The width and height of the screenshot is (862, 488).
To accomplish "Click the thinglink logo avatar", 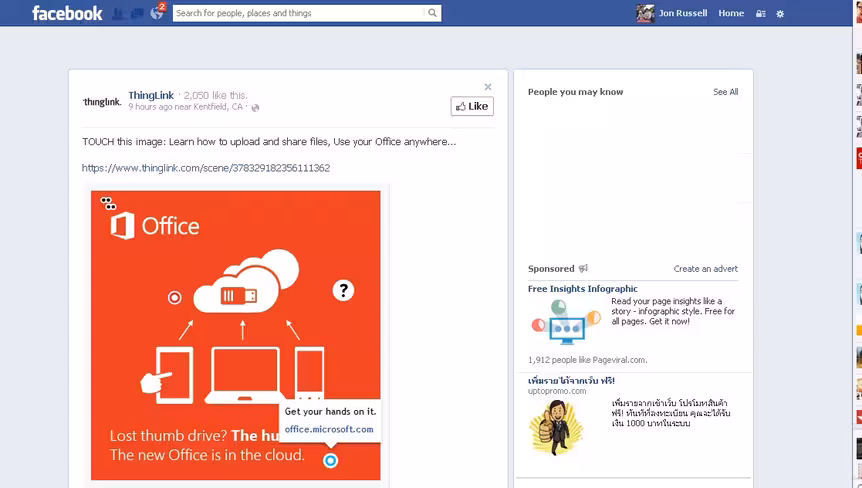I will tap(102, 102).
